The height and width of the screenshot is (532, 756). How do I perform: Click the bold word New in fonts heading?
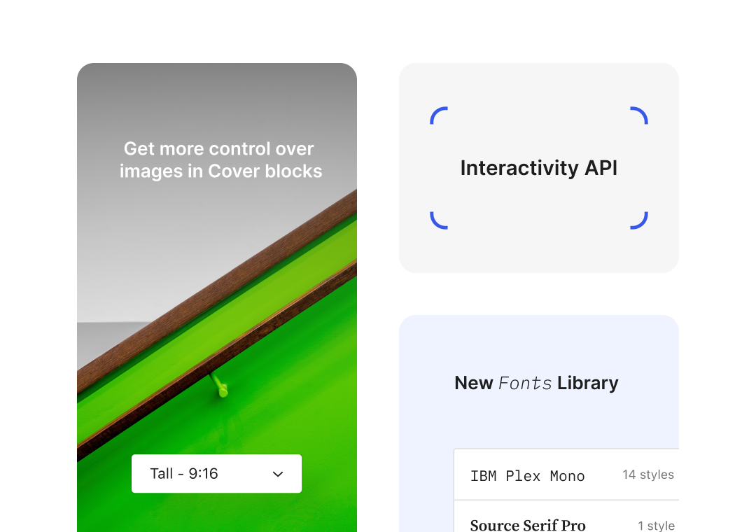pyautogui.click(x=474, y=383)
